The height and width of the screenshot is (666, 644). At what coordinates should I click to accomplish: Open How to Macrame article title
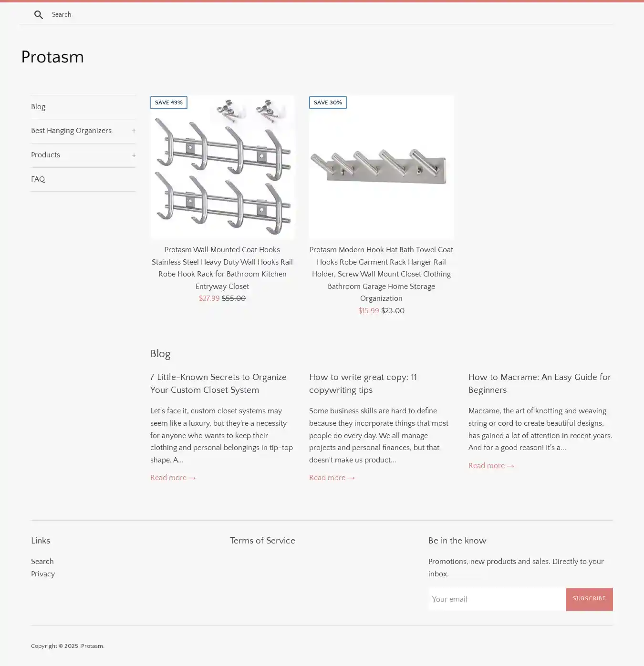point(540,383)
